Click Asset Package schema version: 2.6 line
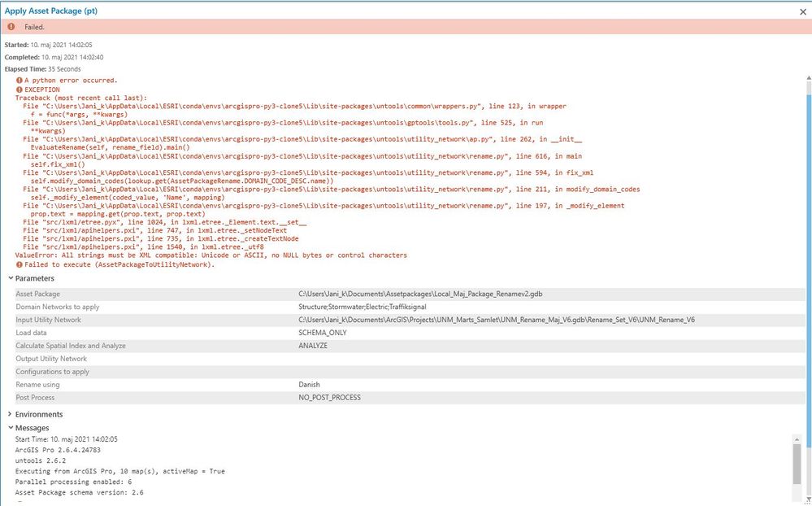 point(79,492)
